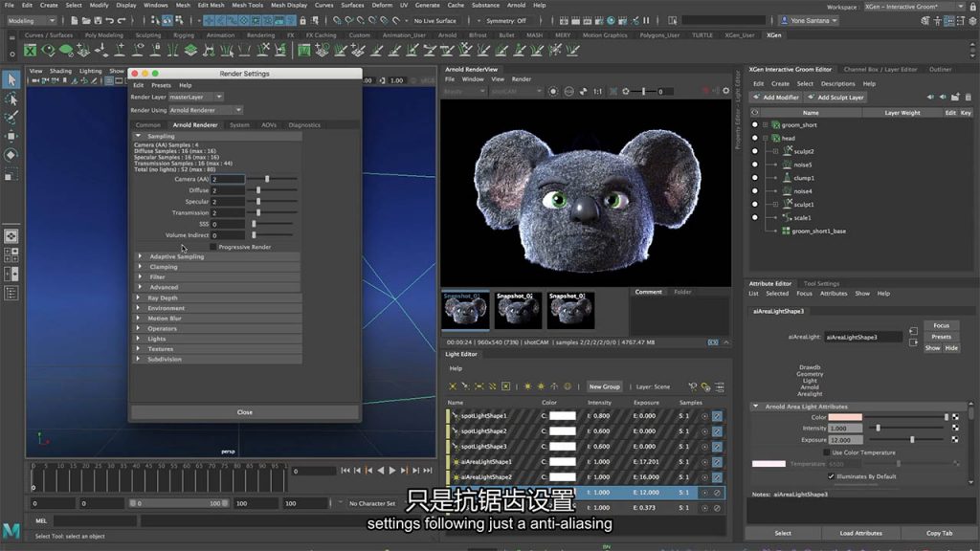Image resolution: width=980 pixels, height=551 pixels.
Task: Collapse the Sampling section
Action: tap(138, 136)
